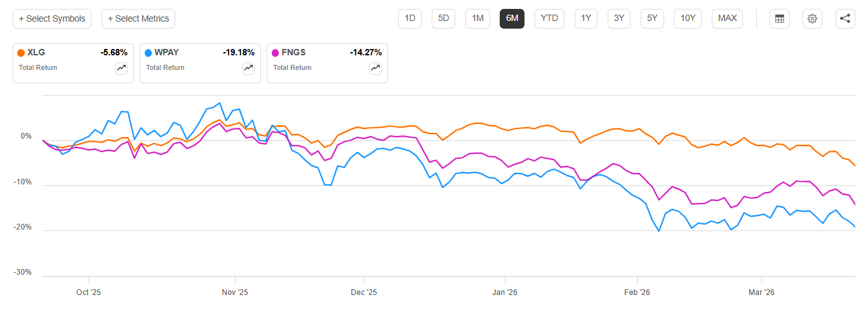Select the YTD time range
This screenshot has height=309, width=868.
(549, 18)
